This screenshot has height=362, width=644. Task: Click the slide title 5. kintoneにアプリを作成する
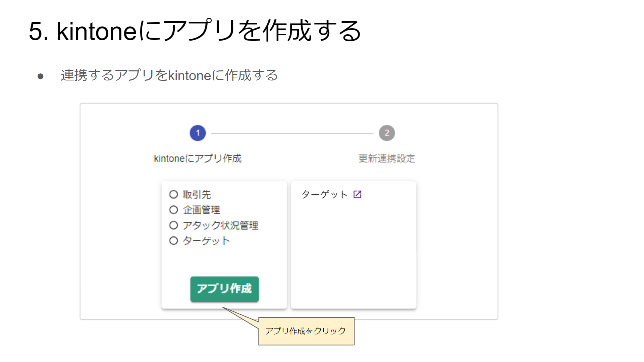click(195, 31)
